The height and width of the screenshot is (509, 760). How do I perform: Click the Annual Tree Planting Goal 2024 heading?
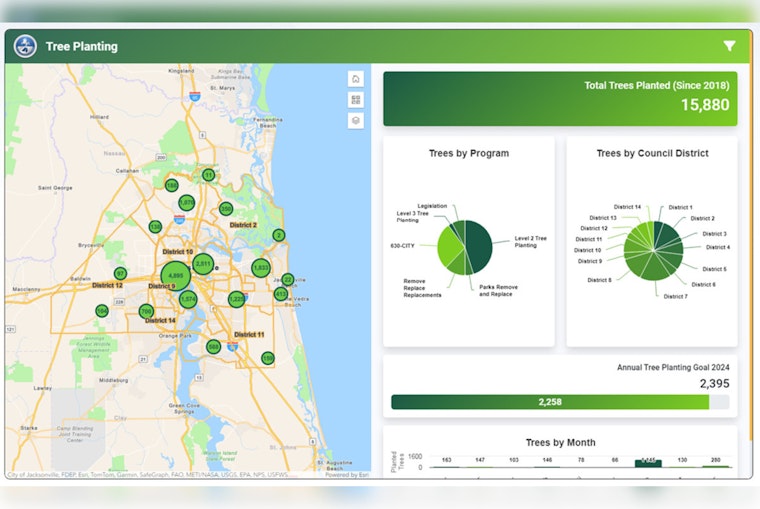pos(673,367)
